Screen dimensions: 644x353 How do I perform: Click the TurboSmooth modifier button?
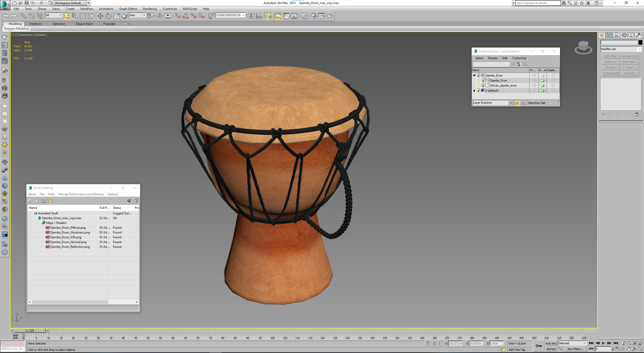(611, 73)
